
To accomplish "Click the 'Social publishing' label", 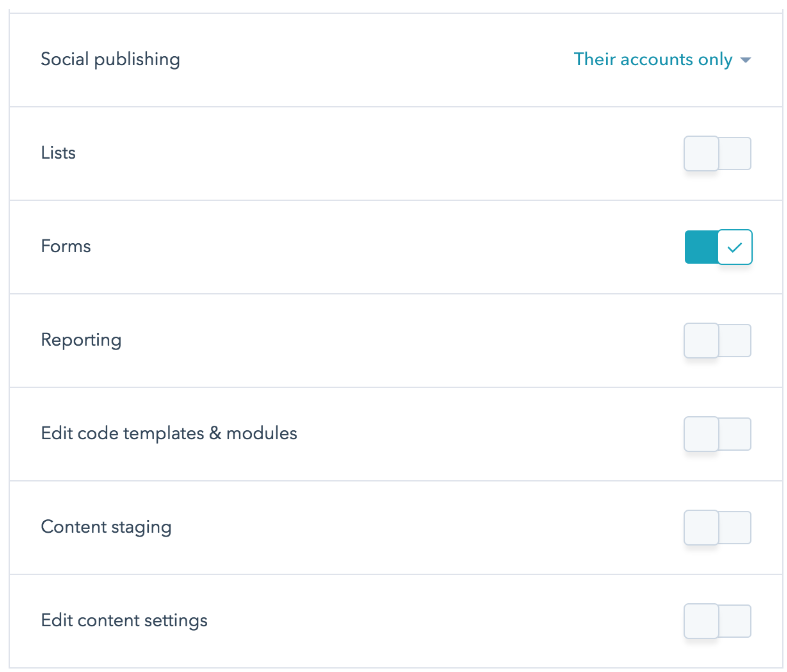I will (110, 59).
